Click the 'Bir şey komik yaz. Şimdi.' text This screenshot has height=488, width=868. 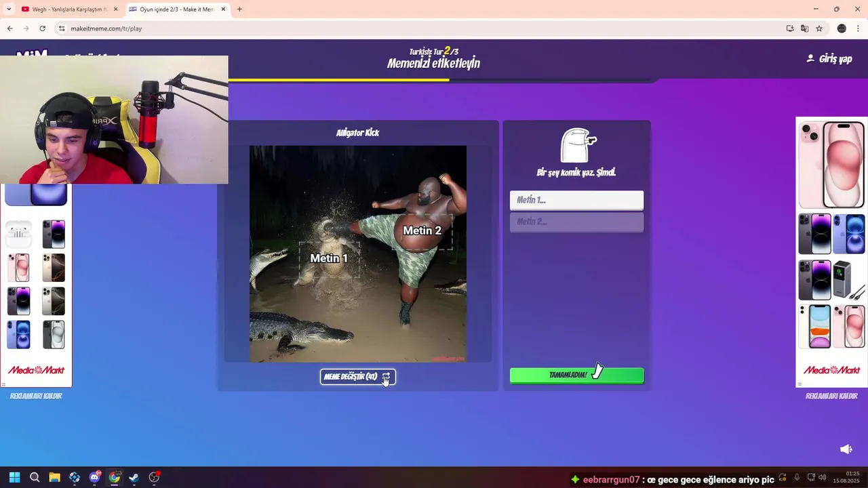(576, 173)
